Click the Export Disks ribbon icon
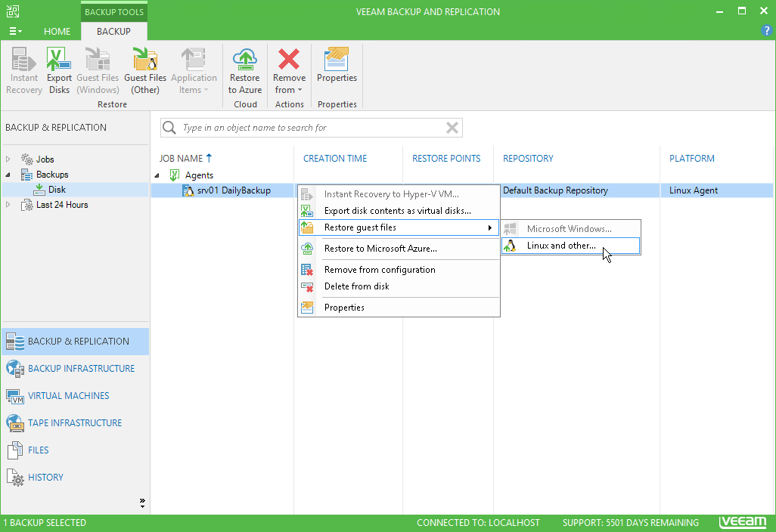The height and width of the screenshot is (532, 776). click(59, 70)
